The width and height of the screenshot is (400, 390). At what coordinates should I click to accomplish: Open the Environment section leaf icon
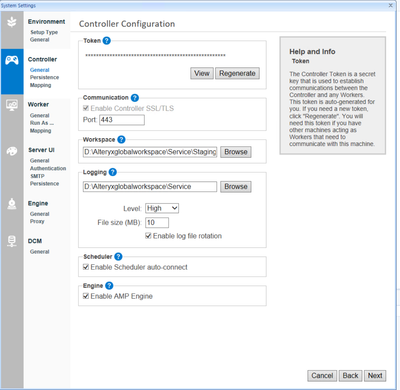point(12,22)
